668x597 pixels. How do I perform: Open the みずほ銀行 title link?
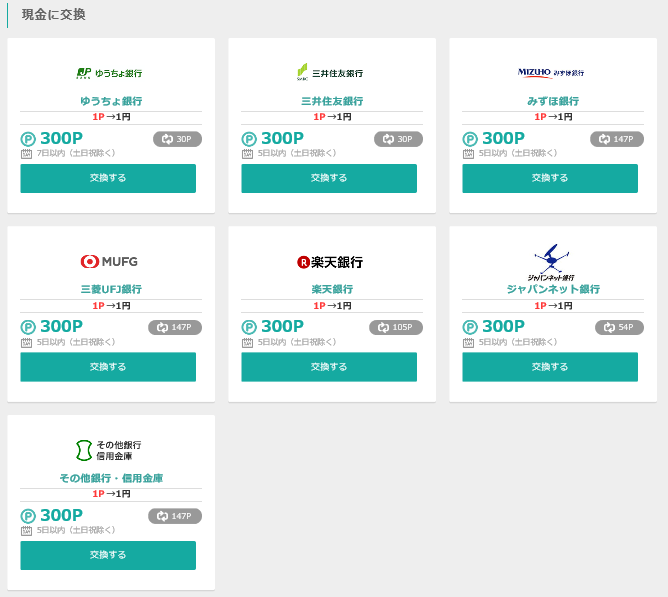(x=553, y=101)
